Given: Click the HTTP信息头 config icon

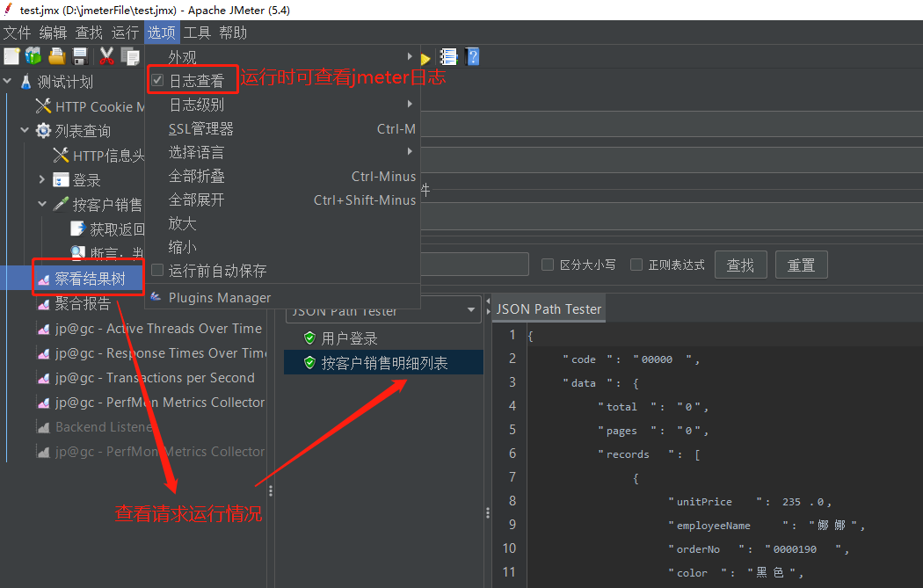Looking at the screenshot, I should click(61, 156).
